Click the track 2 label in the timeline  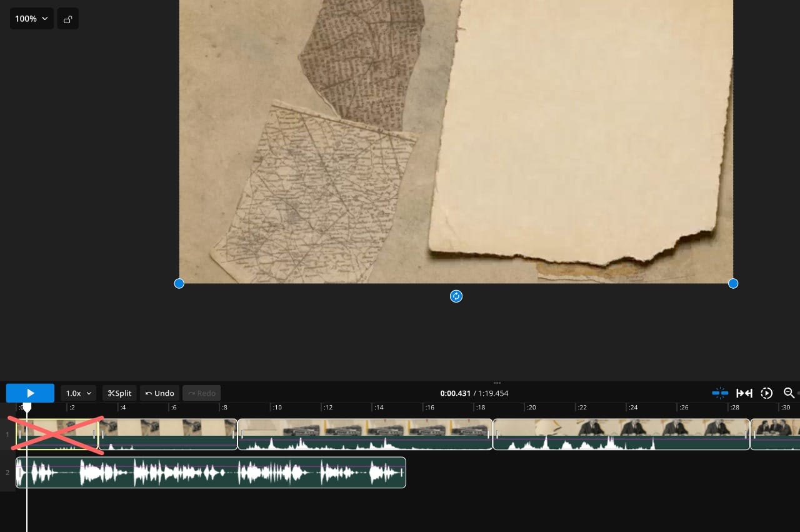[x=7, y=473]
